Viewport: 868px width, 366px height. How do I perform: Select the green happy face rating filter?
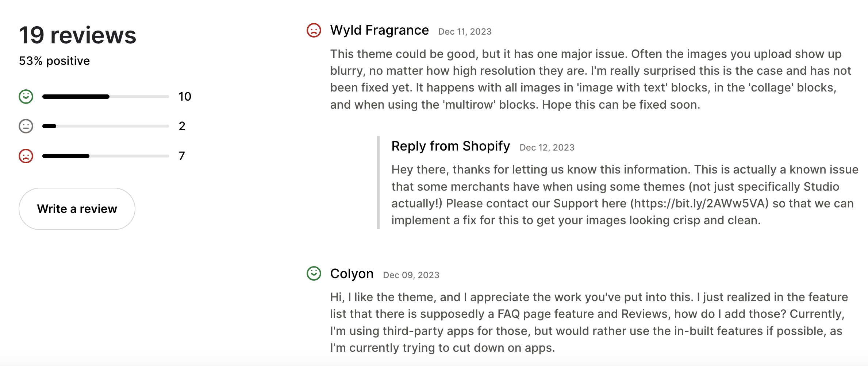[x=26, y=97]
